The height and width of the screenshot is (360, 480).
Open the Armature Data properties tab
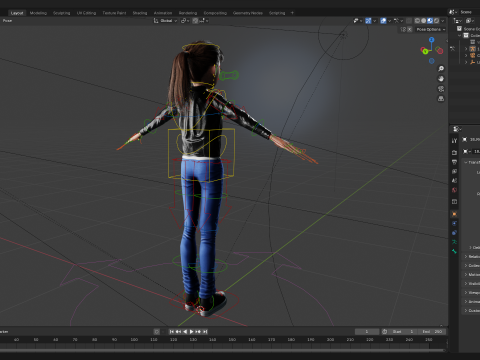click(454, 242)
